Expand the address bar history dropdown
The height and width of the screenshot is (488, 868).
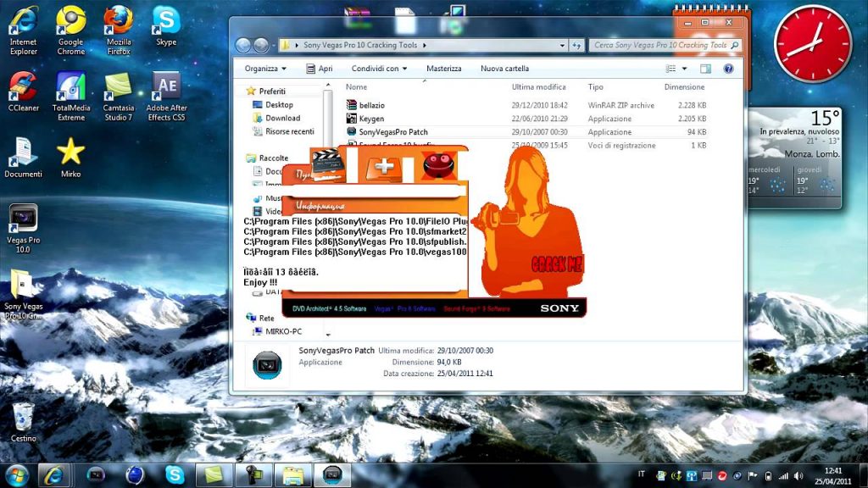563,46
